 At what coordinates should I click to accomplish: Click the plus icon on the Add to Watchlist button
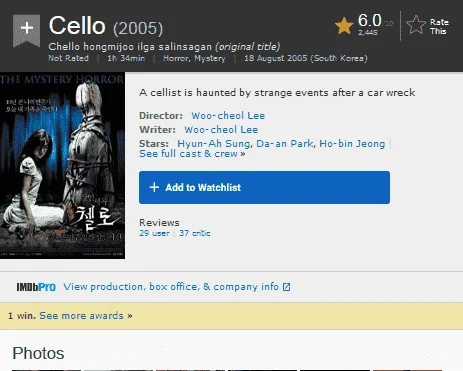click(x=154, y=187)
